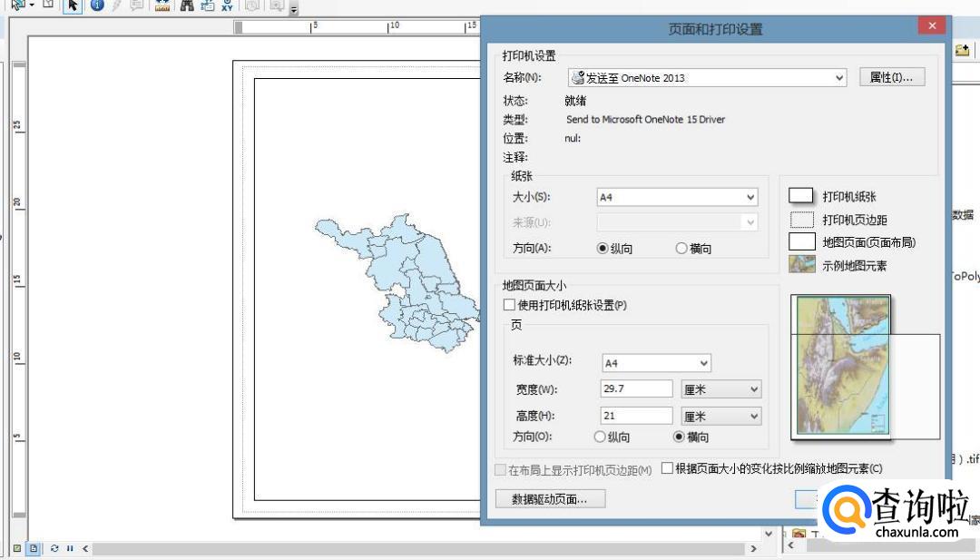The width and height of the screenshot is (980, 560).
Task: Open the Find binoculars tool
Action: pos(186,5)
